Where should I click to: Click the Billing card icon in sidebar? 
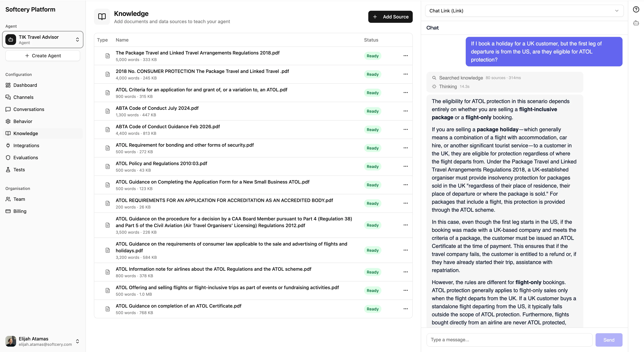8,211
